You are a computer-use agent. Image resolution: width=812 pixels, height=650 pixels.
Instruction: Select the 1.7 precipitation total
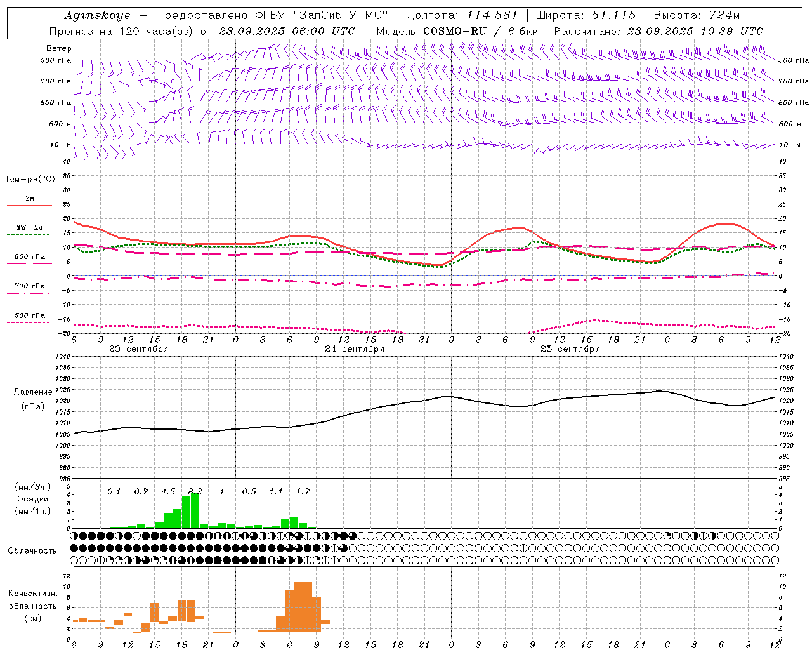coord(303,492)
